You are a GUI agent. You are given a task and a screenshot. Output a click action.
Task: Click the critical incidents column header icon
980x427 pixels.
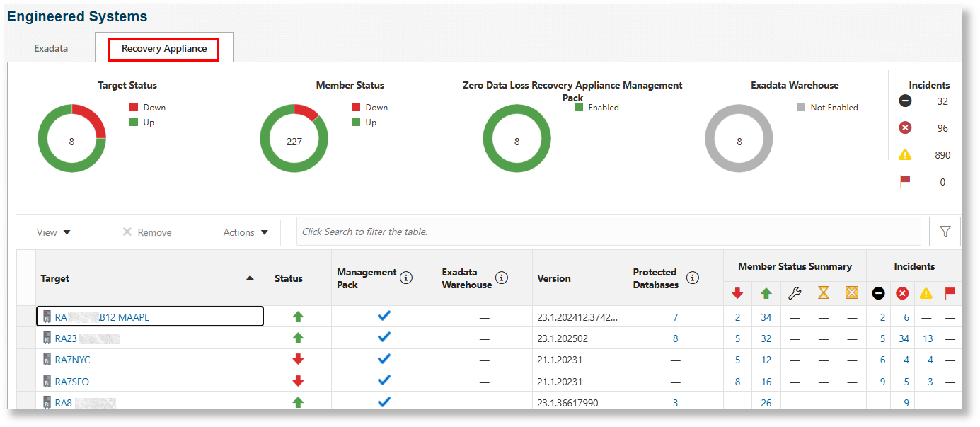902,293
